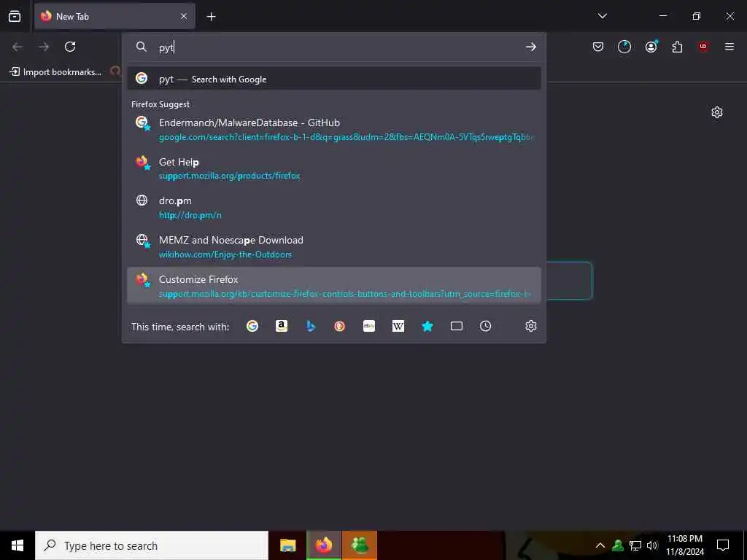
Task: Open Endermanch/MalwareDatabase - GitHub suggestion
Action: [334, 130]
